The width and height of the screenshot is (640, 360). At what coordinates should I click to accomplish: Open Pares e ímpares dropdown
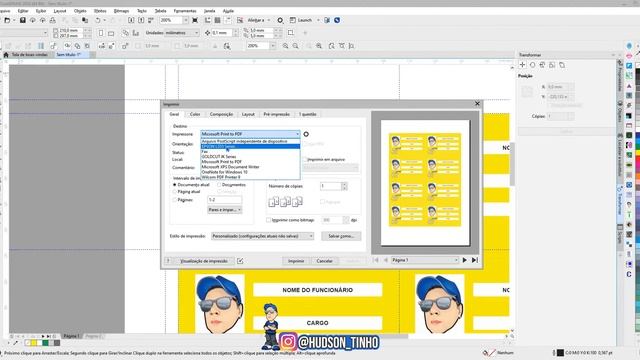[224, 210]
